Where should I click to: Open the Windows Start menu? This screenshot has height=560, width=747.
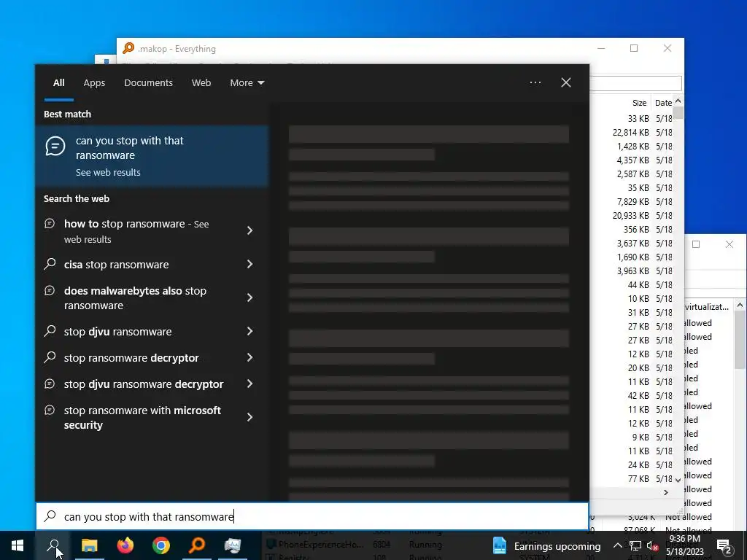(18, 545)
